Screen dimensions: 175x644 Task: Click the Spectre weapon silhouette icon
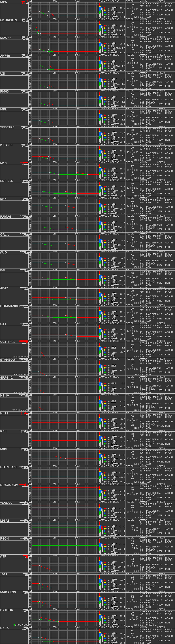coord(25,127)
